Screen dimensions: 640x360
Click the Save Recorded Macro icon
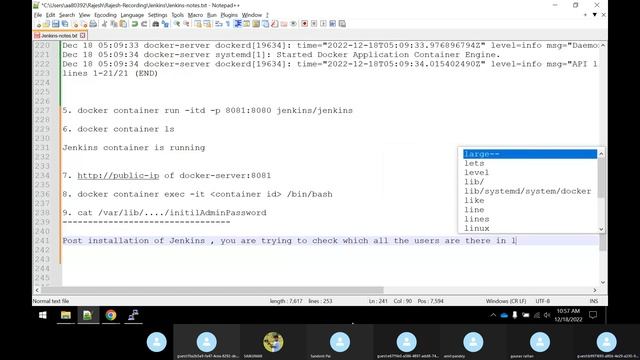[x=342, y=24]
